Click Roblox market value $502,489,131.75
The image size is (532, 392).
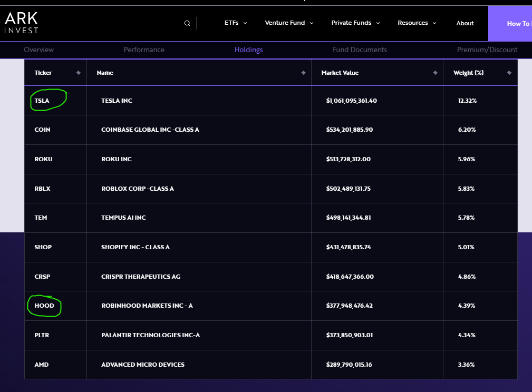tap(349, 189)
